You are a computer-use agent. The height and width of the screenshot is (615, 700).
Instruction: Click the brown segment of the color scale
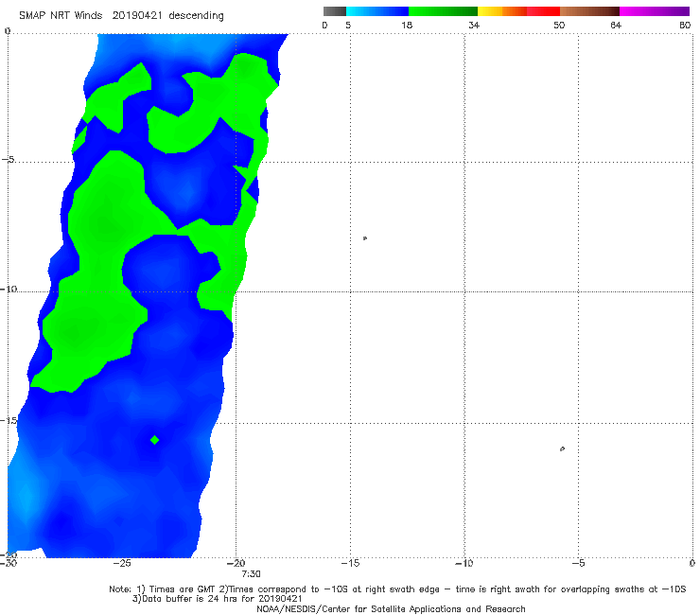click(589, 11)
